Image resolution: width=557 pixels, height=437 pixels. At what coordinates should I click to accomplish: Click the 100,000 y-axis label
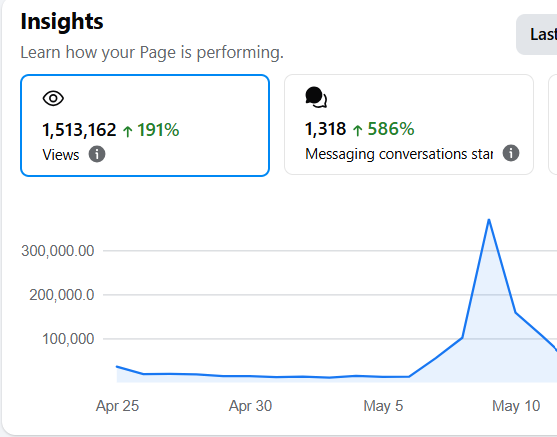68,339
